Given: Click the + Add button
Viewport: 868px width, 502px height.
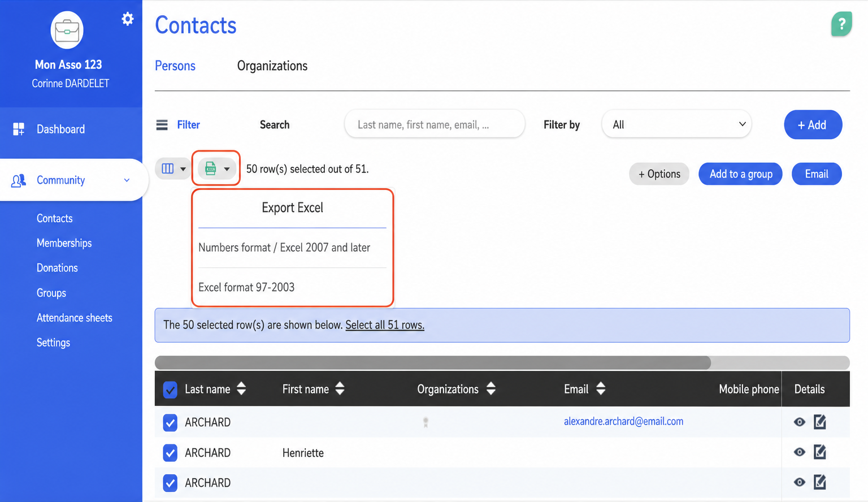Looking at the screenshot, I should 813,124.
